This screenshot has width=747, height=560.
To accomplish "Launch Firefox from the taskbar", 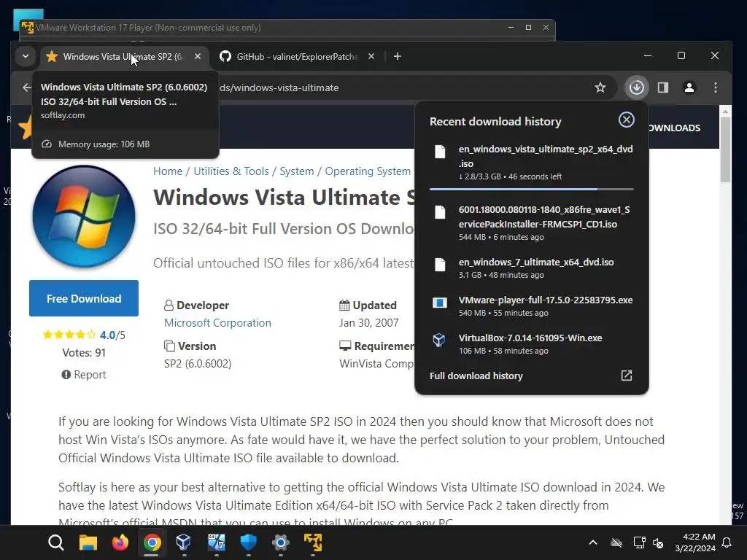I will 120,542.
